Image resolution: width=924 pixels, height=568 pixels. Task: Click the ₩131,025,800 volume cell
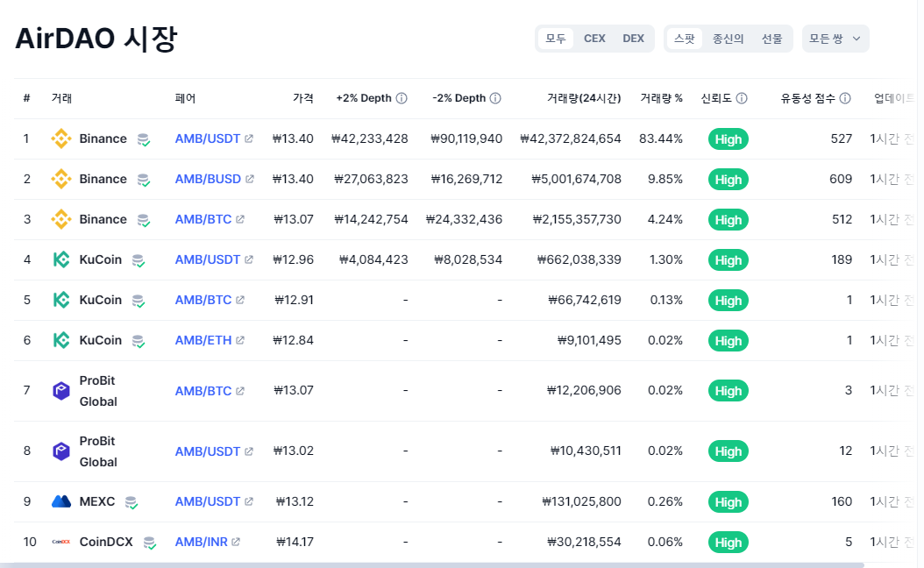[581, 501]
